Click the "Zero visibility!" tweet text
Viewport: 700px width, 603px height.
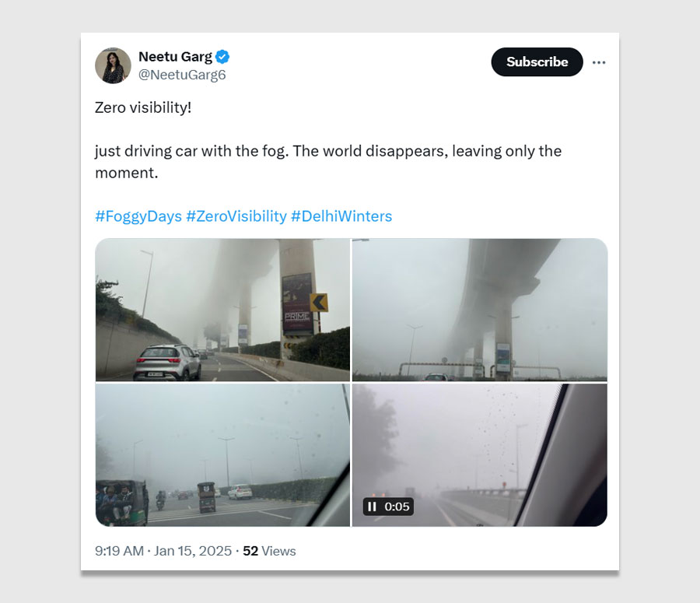(143, 107)
